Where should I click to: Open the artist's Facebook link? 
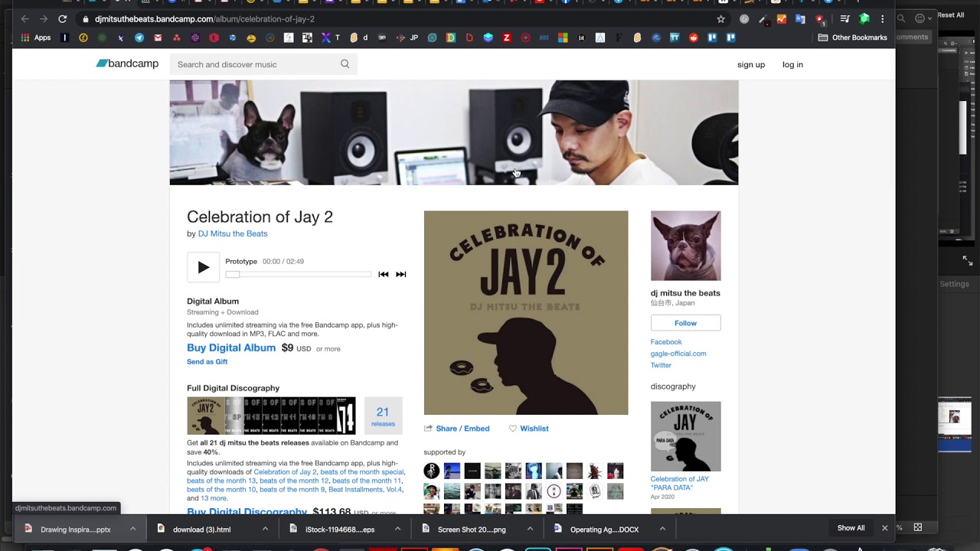(666, 342)
